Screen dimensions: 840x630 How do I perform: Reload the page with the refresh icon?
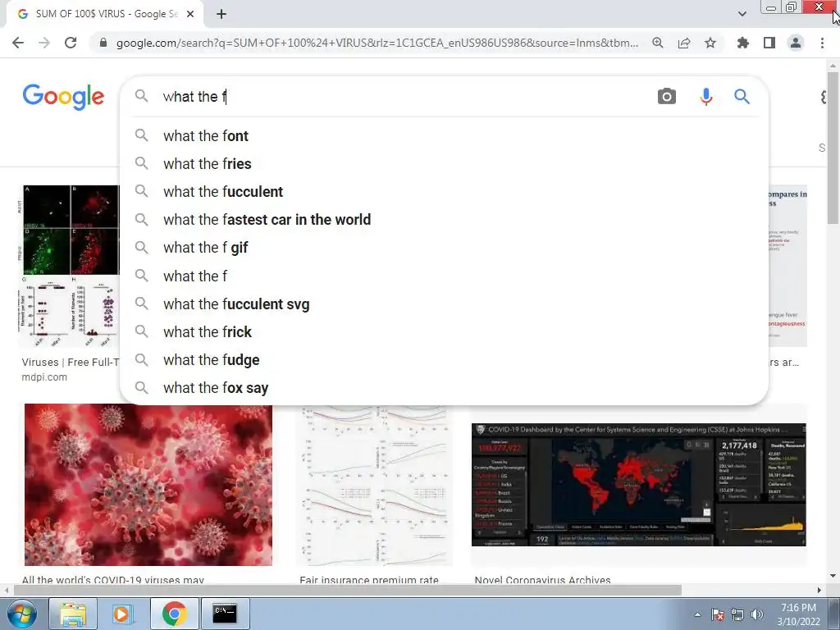tap(71, 43)
